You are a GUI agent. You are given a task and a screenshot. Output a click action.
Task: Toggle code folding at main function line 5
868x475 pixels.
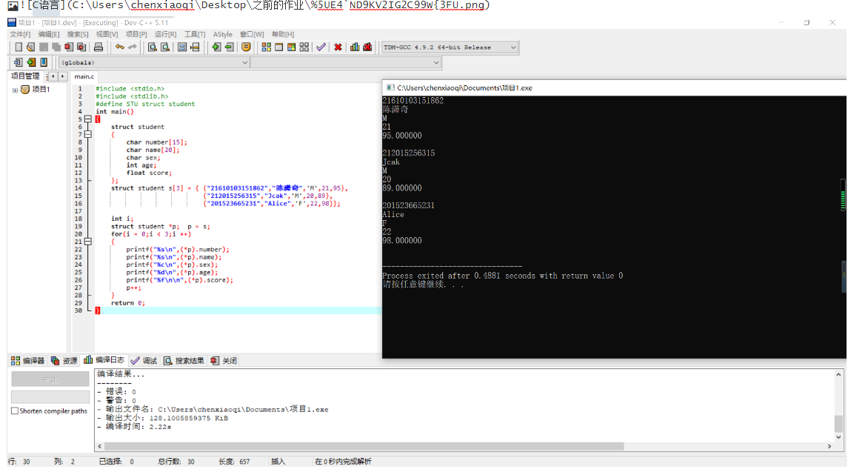pyautogui.click(x=87, y=119)
